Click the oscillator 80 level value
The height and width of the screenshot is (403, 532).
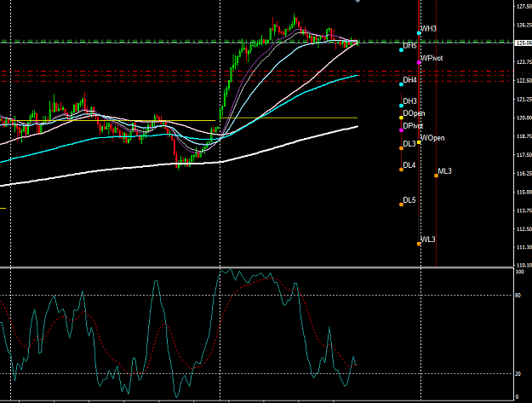(x=518, y=296)
